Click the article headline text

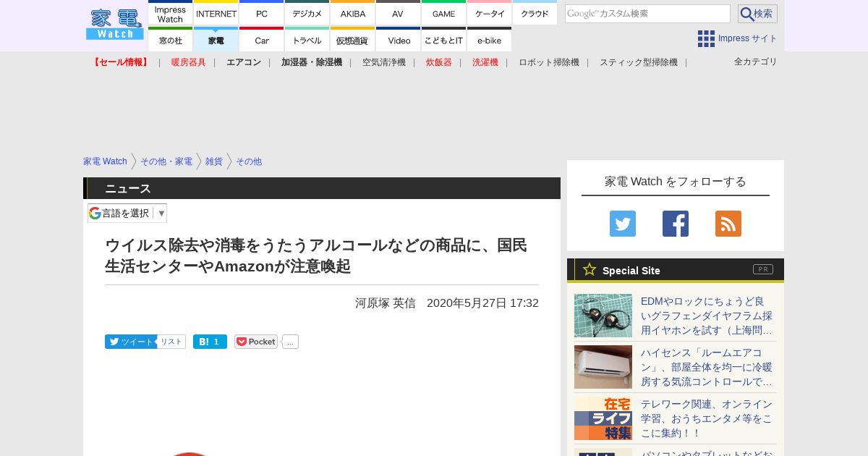(316, 256)
